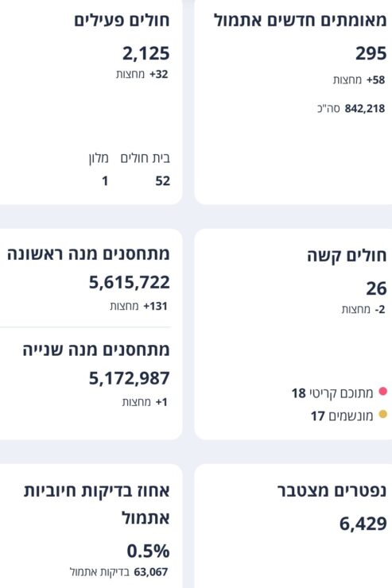The width and height of the screenshot is (392, 588).
Task: Open the נפטרים מצטבר card heading
Action: pyautogui.click(x=332, y=491)
